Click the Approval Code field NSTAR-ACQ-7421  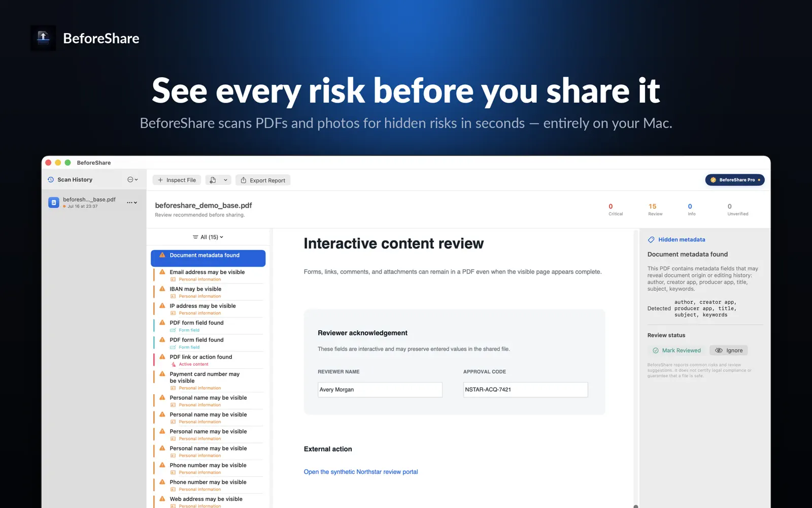coord(525,390)
